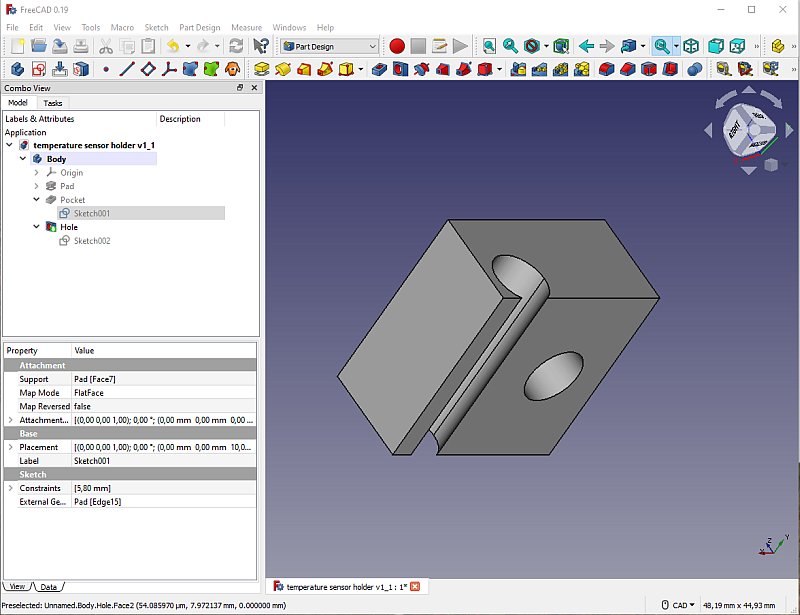Select temperature sensor holder v1_1 document

point(94,145)
